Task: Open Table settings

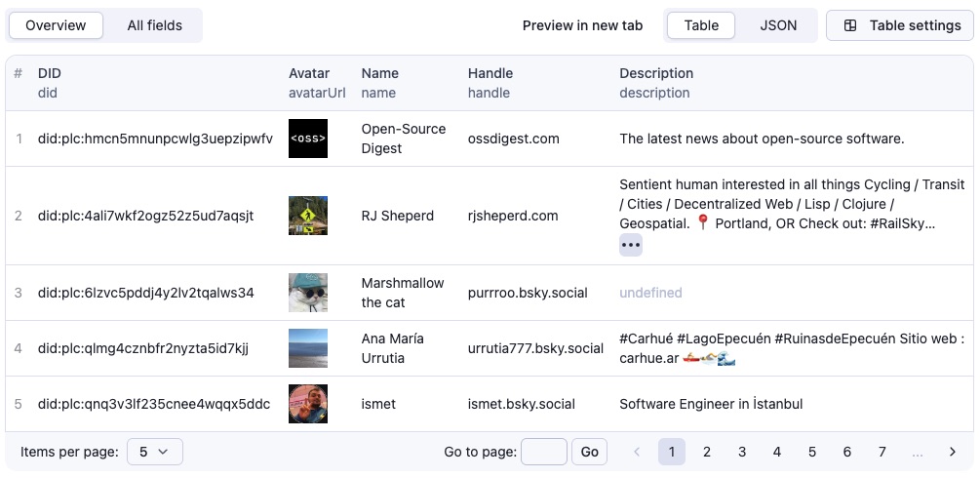Action: [900, 25]
